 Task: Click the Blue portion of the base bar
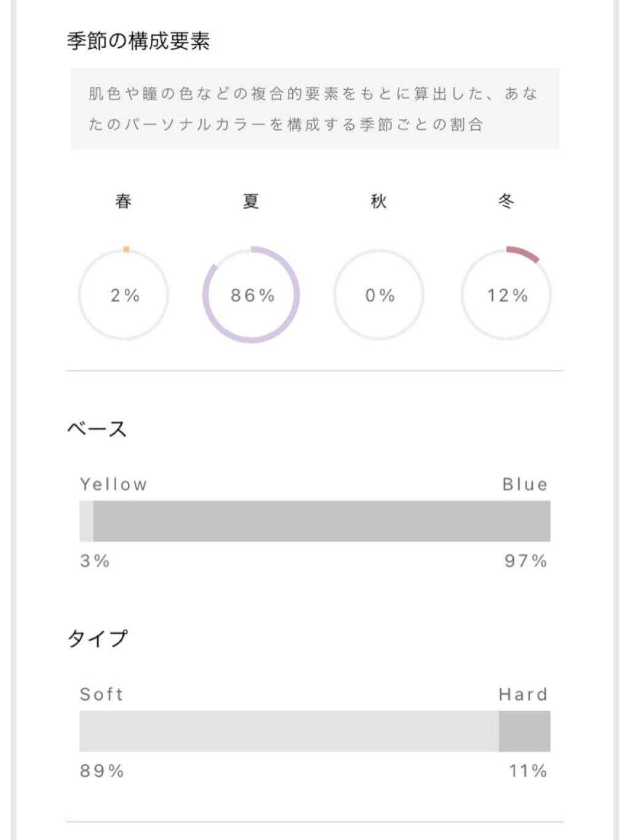tap(322, 521)
